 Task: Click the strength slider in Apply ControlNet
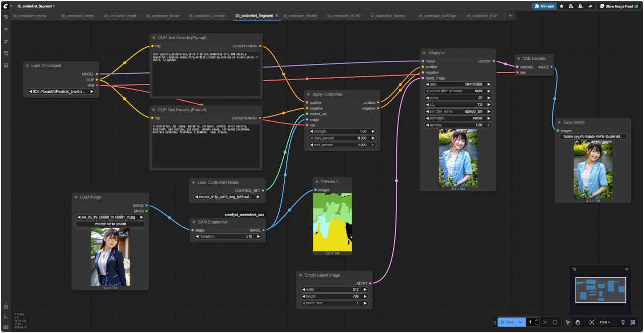click(x=342, y=131)
